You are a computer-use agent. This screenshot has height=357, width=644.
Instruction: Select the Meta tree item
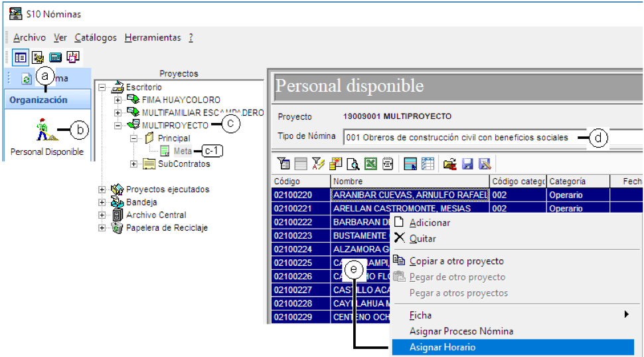183,152
